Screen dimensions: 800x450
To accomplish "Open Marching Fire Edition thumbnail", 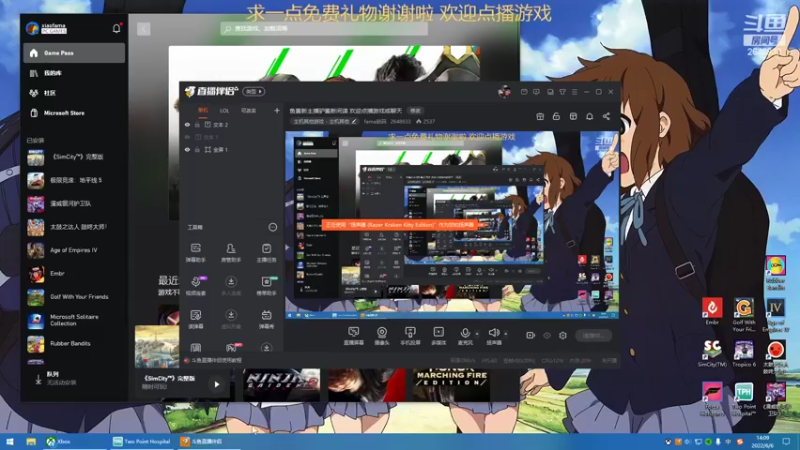I will [x=452, y=385].
